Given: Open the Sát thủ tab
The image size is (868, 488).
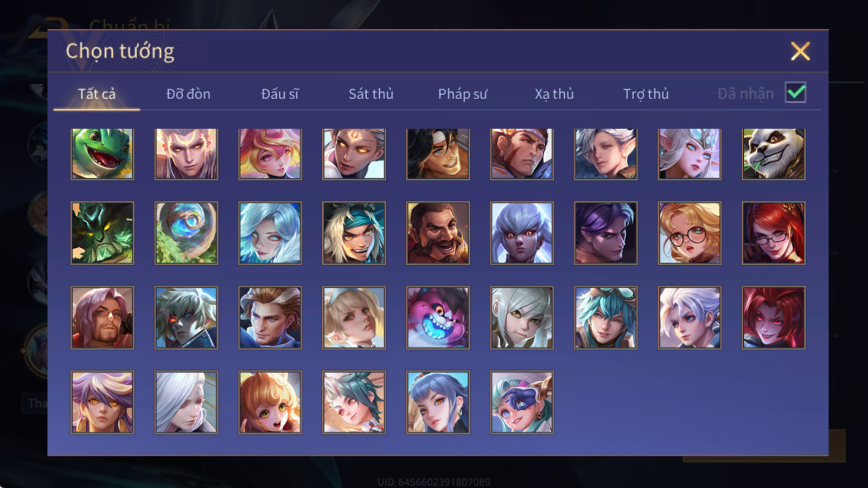Looking at the screenshot, I should click(371, 94).
